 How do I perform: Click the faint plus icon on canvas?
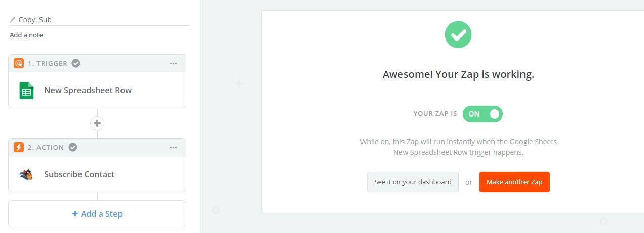click(x=239, y=84)
